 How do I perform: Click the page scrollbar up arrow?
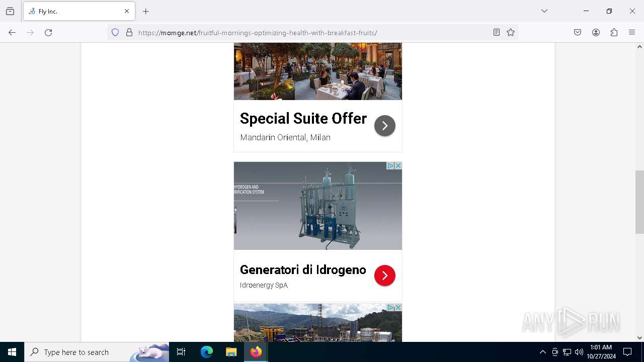639,47
